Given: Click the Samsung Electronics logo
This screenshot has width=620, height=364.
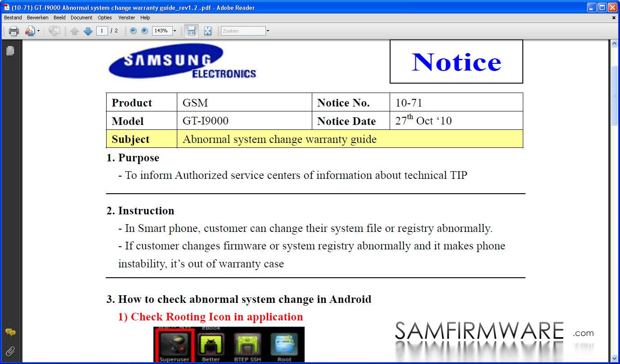Looking at the screenshot, I should [x=182, y=62].
